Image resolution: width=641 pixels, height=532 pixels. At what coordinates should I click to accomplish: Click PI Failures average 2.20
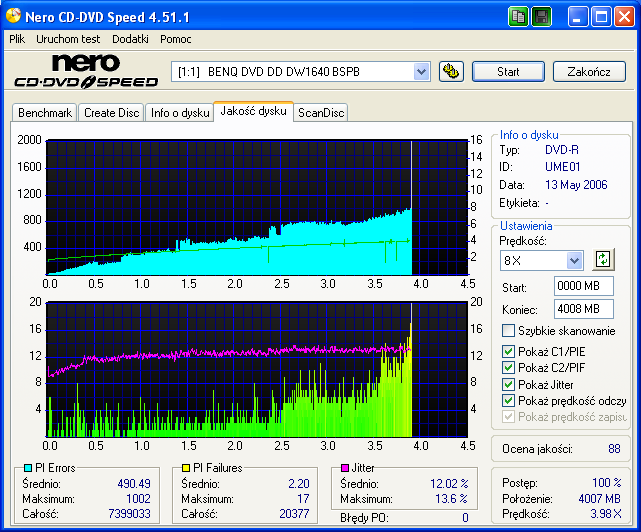[298, 484]
